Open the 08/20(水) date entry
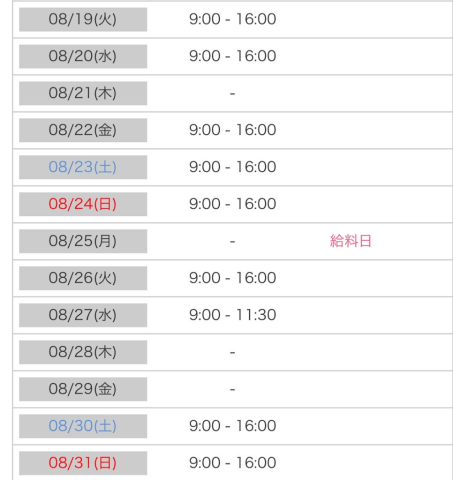 point(83,56)
